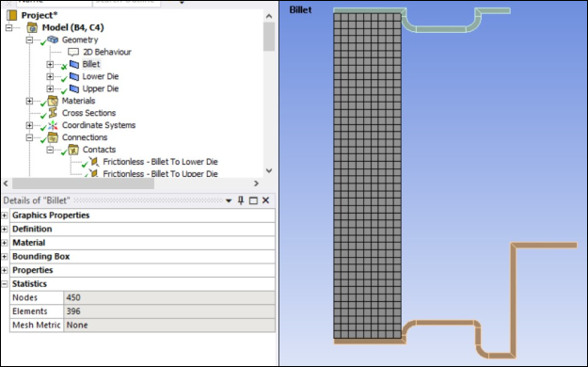Select Frictionless - Billet To Lower Die

pos(160,162)
